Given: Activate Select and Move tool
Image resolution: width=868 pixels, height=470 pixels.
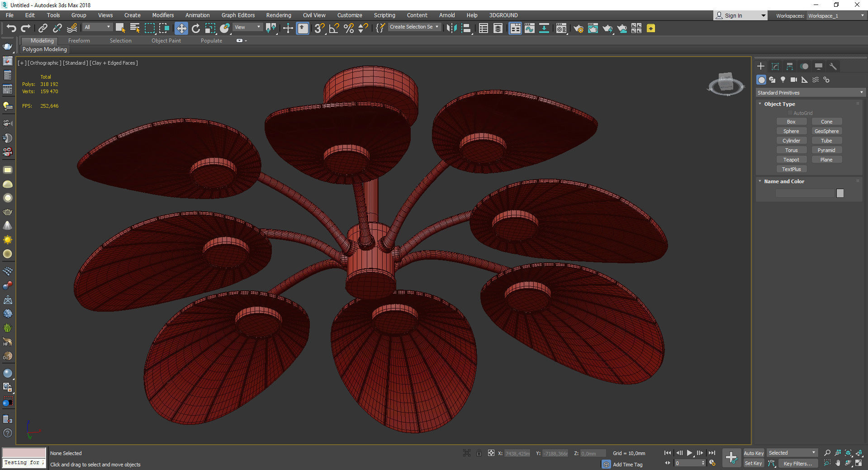Looking at the screenshot, I should 181,28.
